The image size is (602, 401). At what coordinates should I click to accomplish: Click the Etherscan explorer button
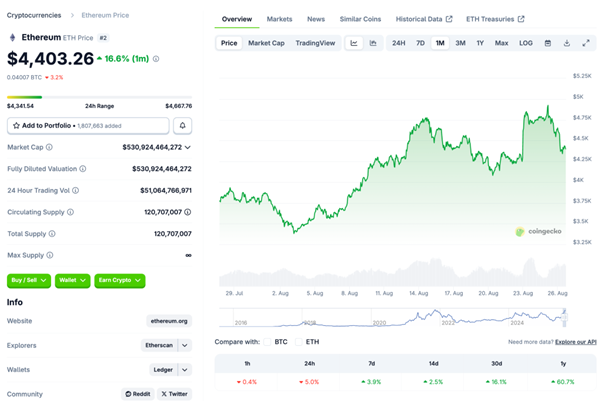[x=159, y=345]
